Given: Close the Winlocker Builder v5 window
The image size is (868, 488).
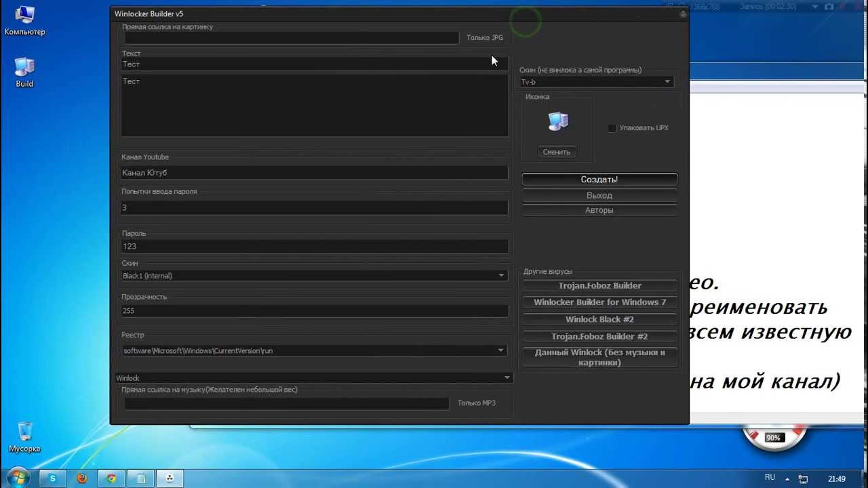Looking at the screenshot, I should [683, 14].
